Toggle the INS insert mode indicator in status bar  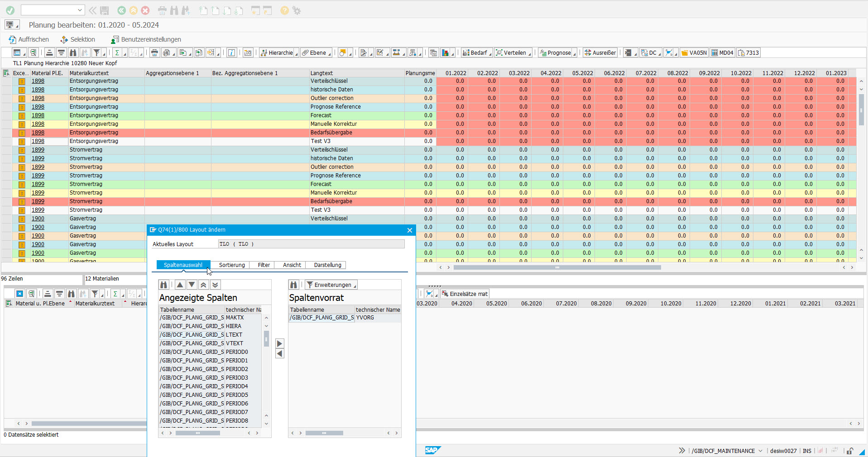pos(807,451)
